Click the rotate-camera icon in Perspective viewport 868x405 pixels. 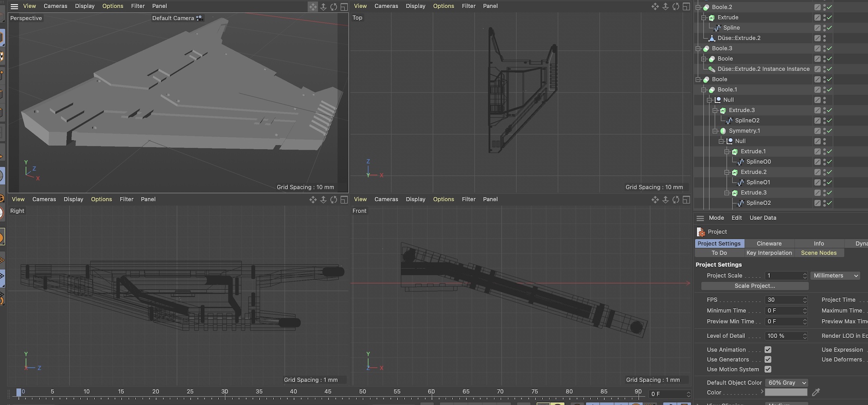334,6
